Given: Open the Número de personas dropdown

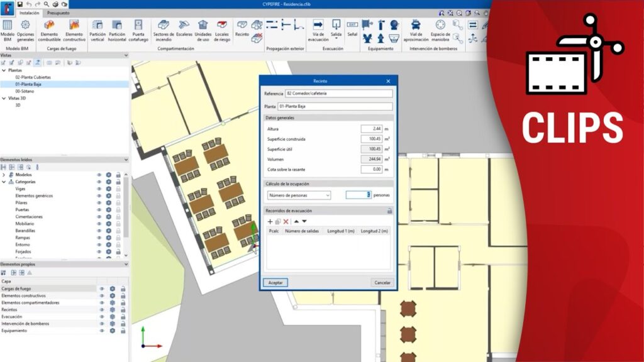Looking at the screenshot, I should coord(300,195).
